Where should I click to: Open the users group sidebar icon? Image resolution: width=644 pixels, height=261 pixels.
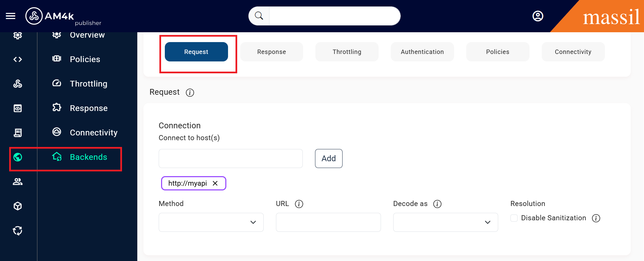click(18, 182)
